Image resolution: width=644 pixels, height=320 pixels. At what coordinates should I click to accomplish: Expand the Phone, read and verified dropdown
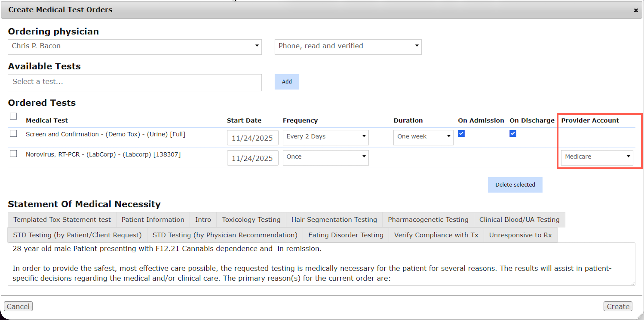coord(348,46)
